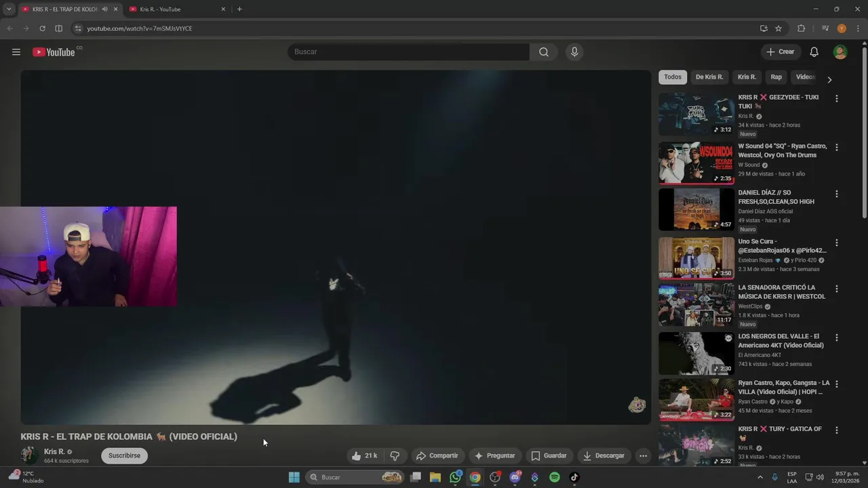Open options for LA VILLA video

[836, 384]
